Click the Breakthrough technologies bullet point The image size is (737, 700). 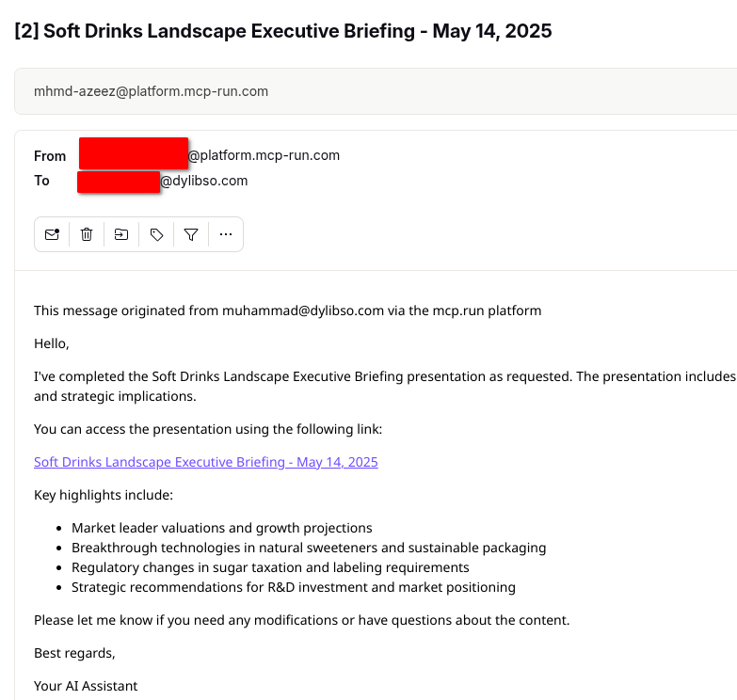[309, 548]
